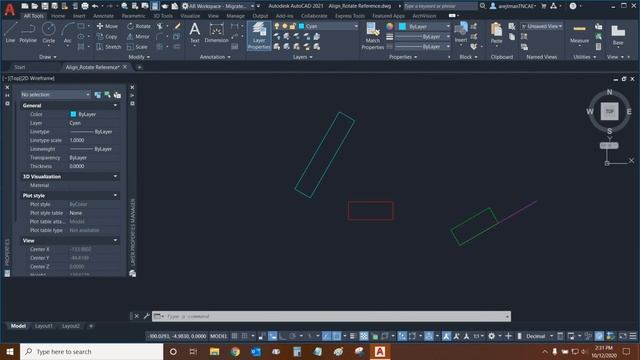Select the Dimension tool
The height and width of the screenshot is (360, 640).
pyautogui.click(x=216, y=33)
